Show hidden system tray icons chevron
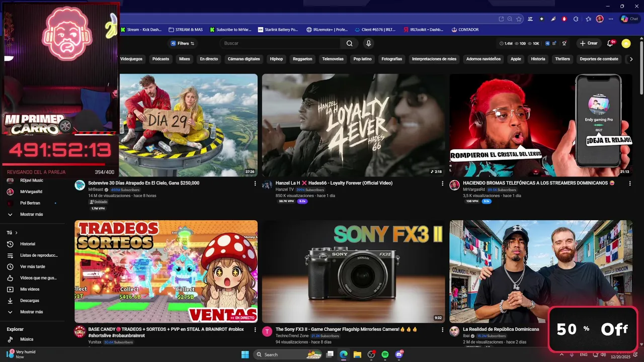This screenshot has height=362, width=644. [561, 354]
